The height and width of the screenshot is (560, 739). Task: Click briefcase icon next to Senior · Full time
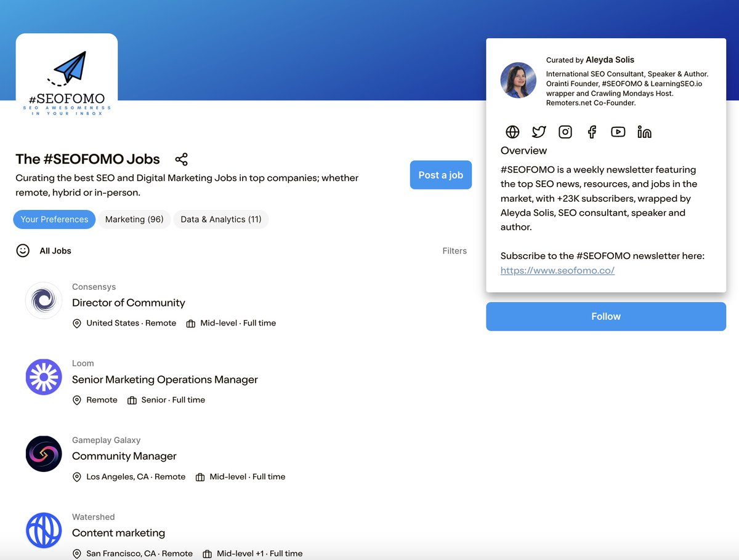[x=132, y=400]
